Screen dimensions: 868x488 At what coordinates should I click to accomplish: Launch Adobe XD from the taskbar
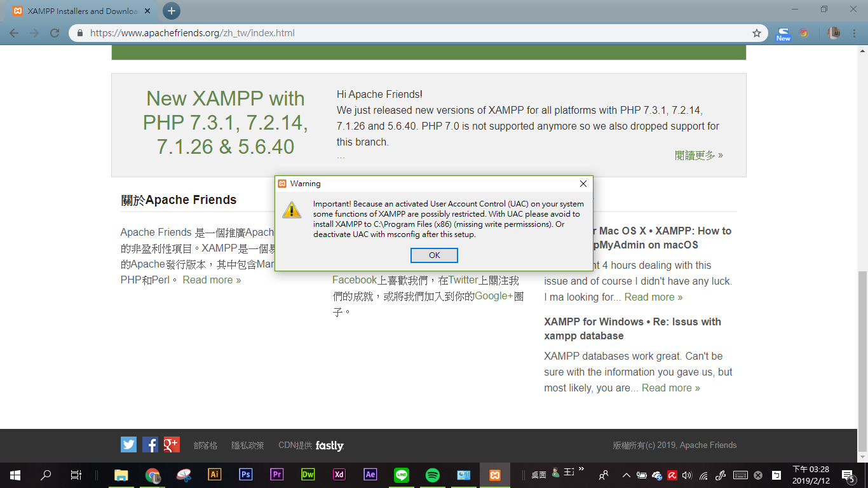[339, 475]
